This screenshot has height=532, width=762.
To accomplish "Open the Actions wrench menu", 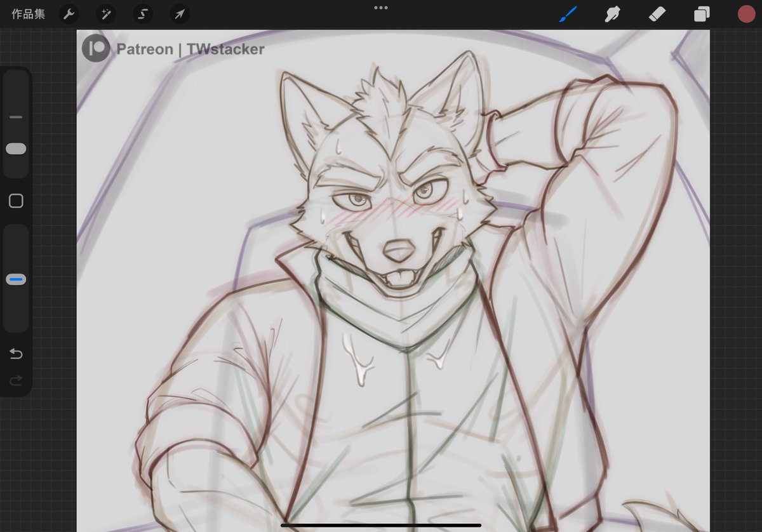I will coord(69,14).
